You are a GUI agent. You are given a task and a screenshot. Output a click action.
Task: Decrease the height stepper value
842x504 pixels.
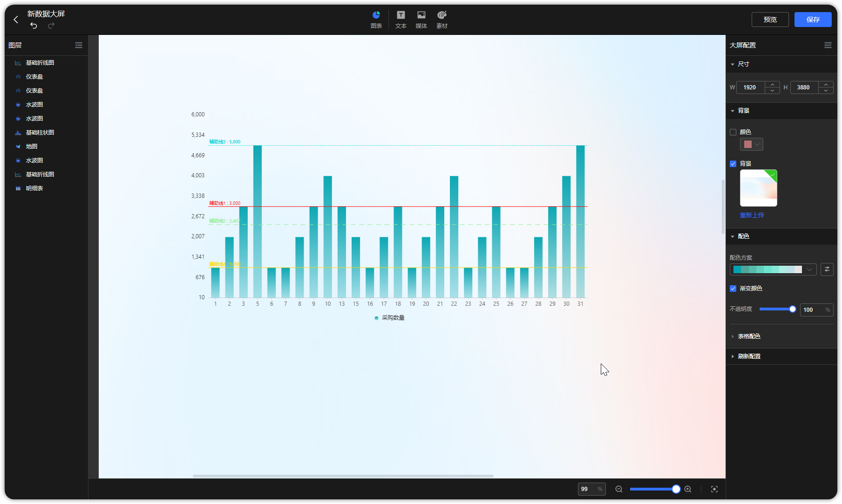point(826,91)
